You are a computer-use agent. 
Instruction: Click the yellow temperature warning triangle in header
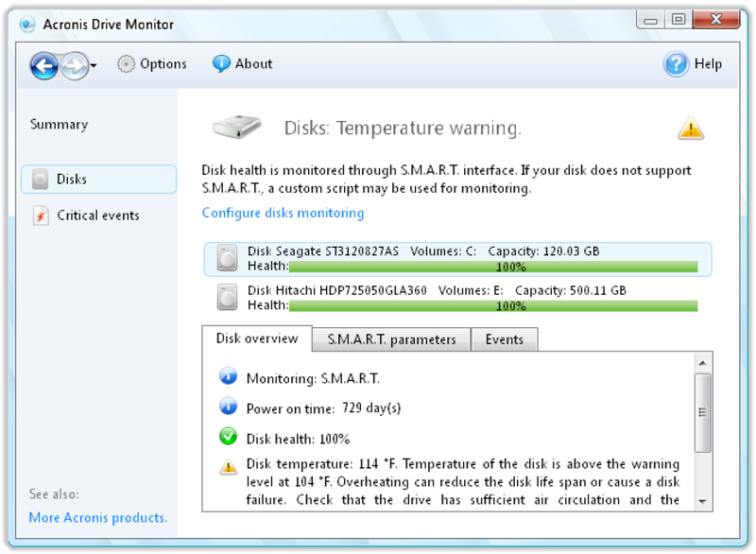tap(691, 129)
